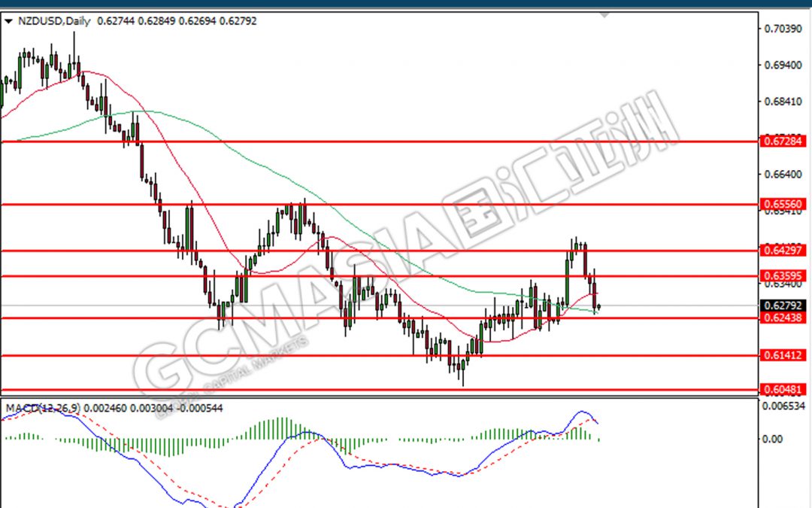The height and width of the screenshot is (508, 812).
Task: Click the NZDUSD,Daily chart title
Action: (x=53, y=21)
